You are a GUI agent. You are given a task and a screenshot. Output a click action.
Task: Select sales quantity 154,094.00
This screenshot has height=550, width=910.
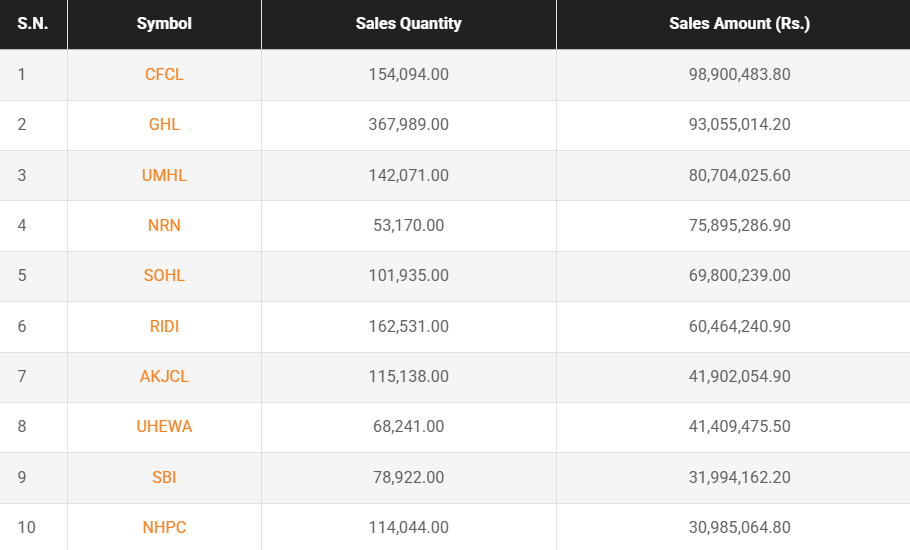point(409,74)
